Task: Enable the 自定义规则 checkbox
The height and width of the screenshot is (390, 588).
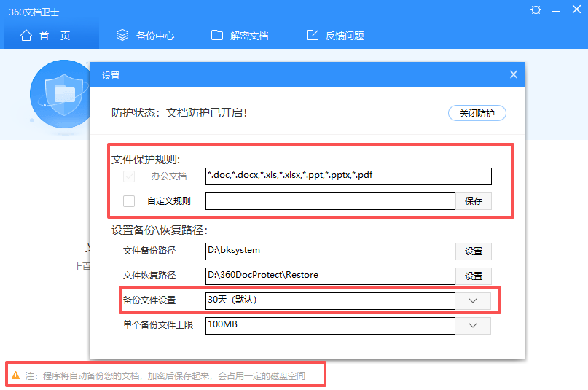Action: 129,201
